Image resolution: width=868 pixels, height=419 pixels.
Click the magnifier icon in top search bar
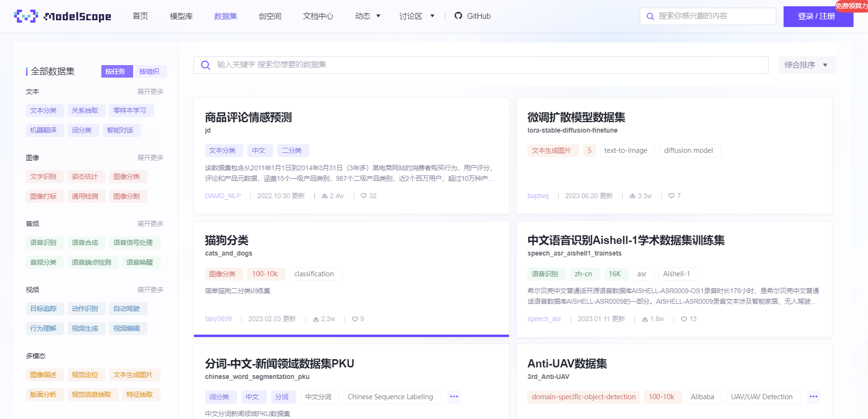[x=650, y=16]
